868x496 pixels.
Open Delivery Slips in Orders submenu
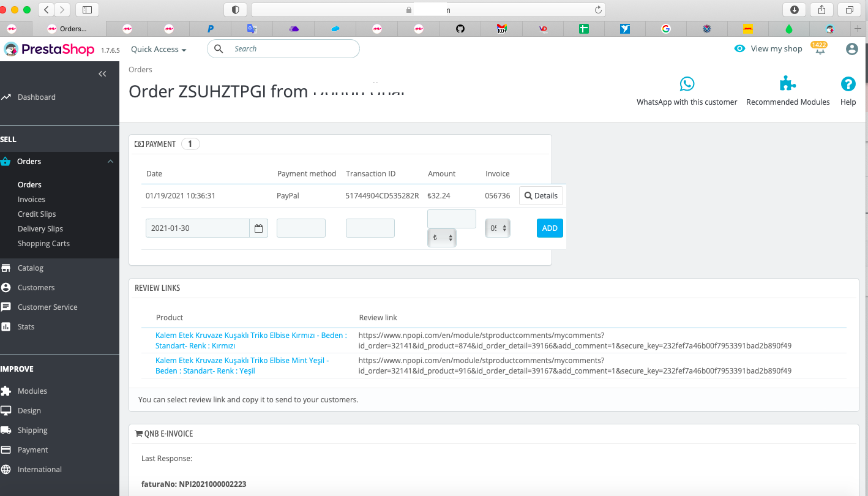[40, 229]
